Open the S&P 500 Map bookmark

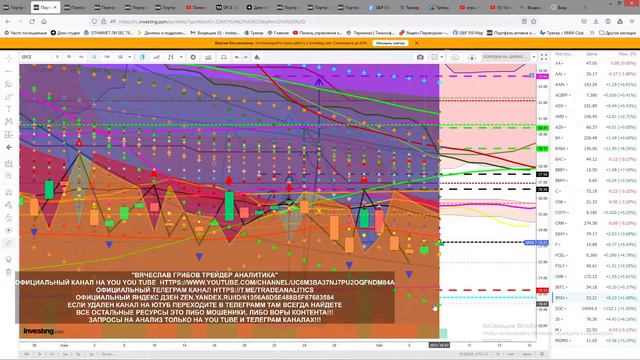468,33
